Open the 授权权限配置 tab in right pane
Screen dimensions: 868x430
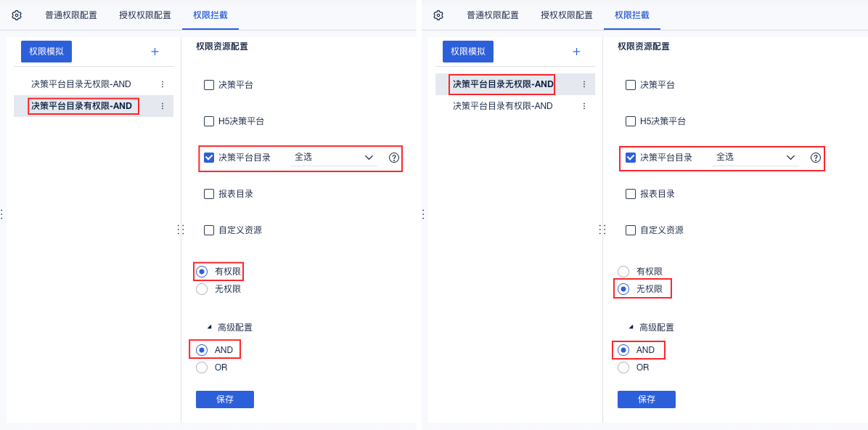click(567, 15)
